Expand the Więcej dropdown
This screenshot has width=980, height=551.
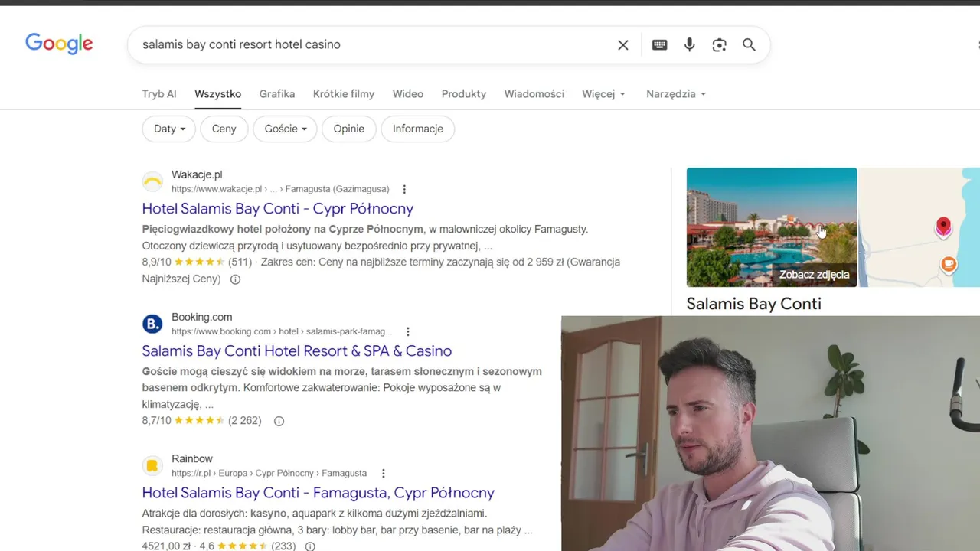point(604,94)
